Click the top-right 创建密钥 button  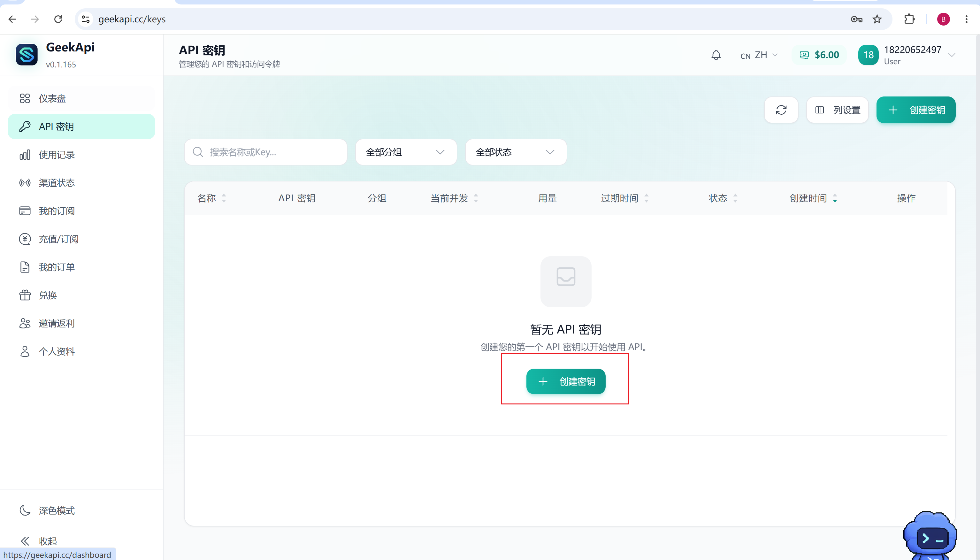(916, 110)
